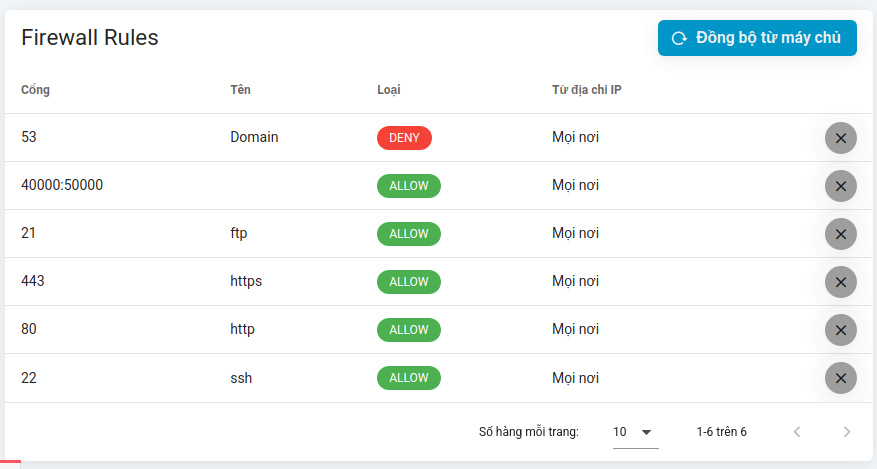Remove the ssh port 22 rule

coord(840,378)
